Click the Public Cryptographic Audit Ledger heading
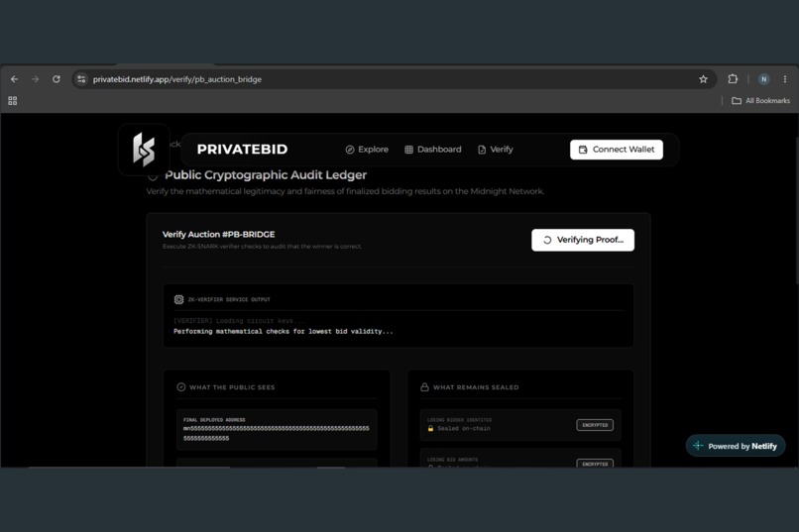The width and height of the screenshot is (799, 532). tap(266, 174)
